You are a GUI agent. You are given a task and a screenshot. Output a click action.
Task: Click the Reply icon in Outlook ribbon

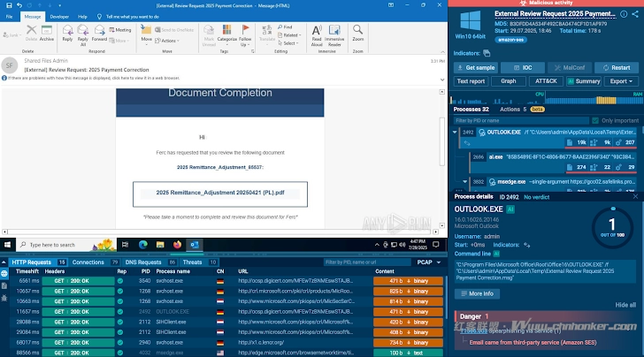tap(66, 33)
